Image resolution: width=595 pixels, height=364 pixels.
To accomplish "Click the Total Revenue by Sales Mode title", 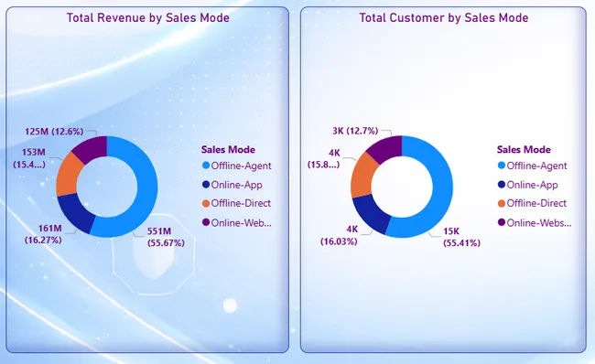I will [x=148, y=17].
